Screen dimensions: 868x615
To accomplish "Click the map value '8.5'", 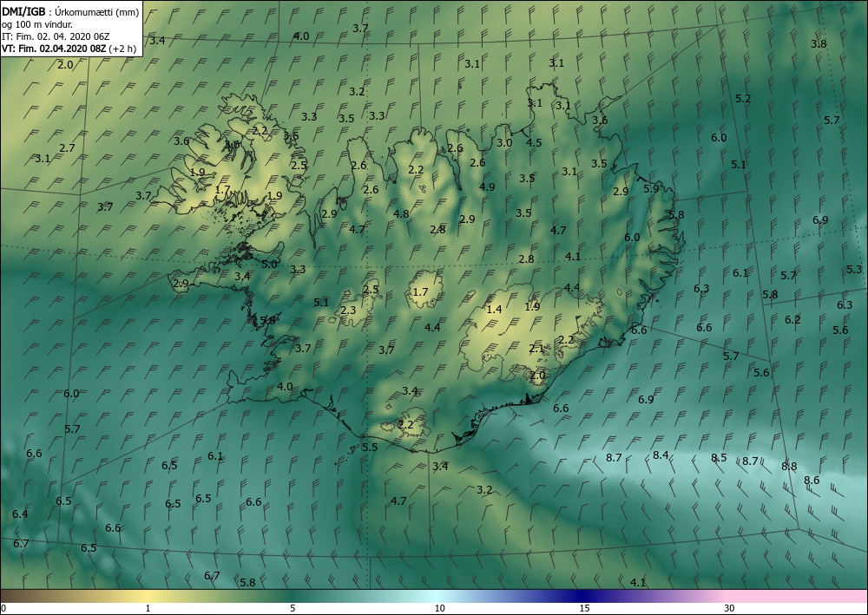I will click(719, 457).
